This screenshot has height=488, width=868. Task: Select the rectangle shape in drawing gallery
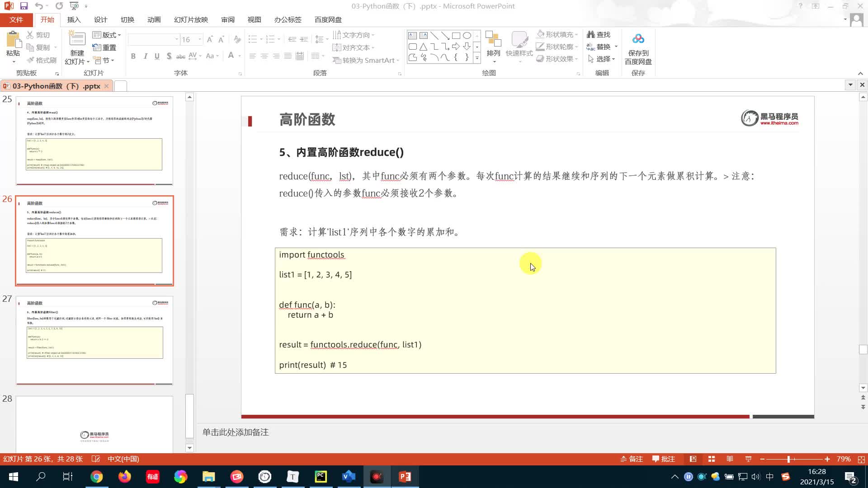[x=456, y=36]
